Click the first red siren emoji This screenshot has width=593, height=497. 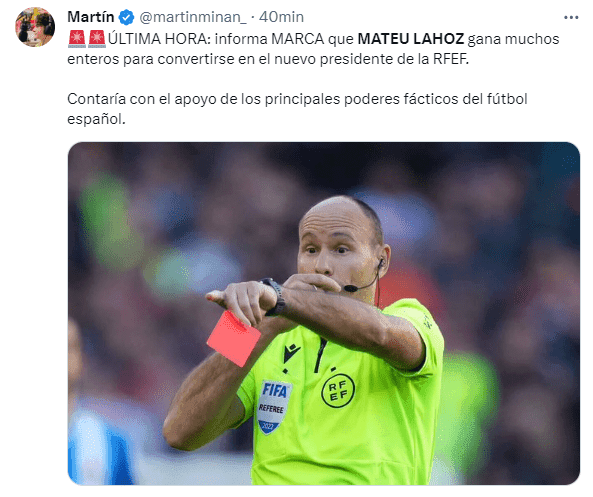coord(77,39)
